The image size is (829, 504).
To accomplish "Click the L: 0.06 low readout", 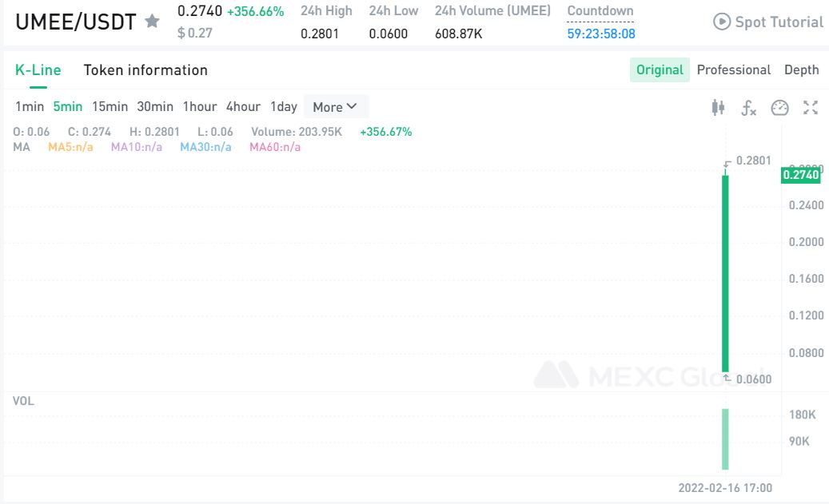I will coord(215,132).
